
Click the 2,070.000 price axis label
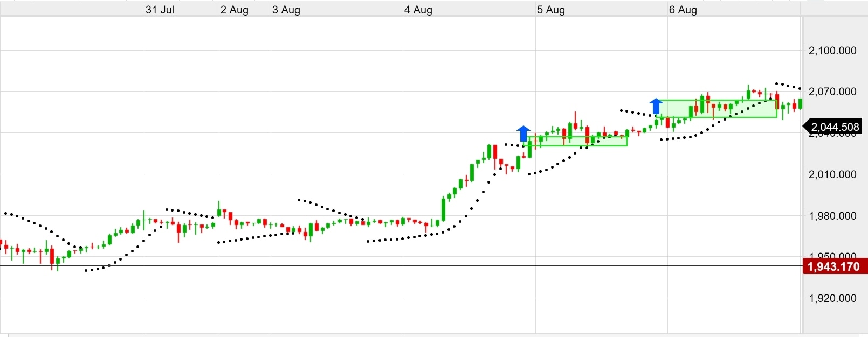832,92
